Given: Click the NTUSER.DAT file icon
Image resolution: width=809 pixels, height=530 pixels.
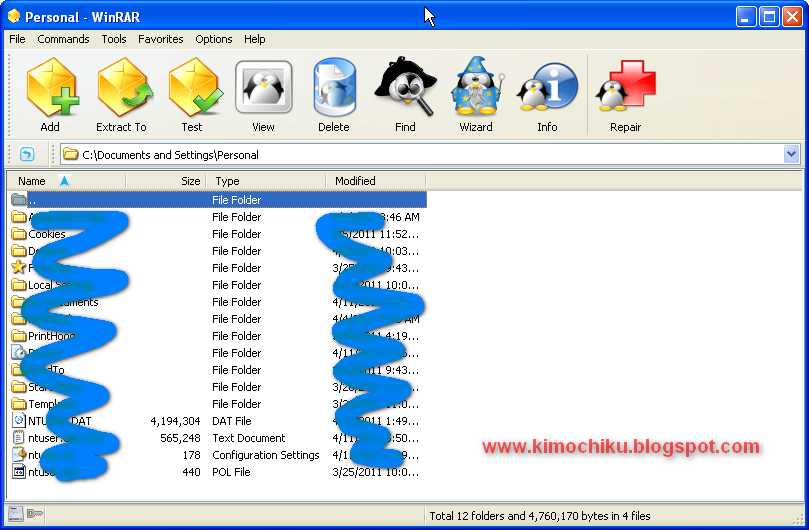Looking at the screenshot, I should click(19, 421).
